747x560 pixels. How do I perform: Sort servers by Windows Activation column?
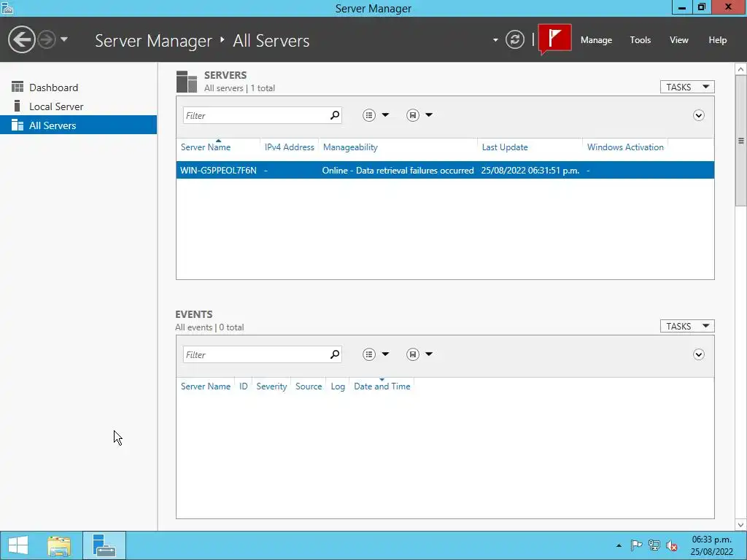625,147
